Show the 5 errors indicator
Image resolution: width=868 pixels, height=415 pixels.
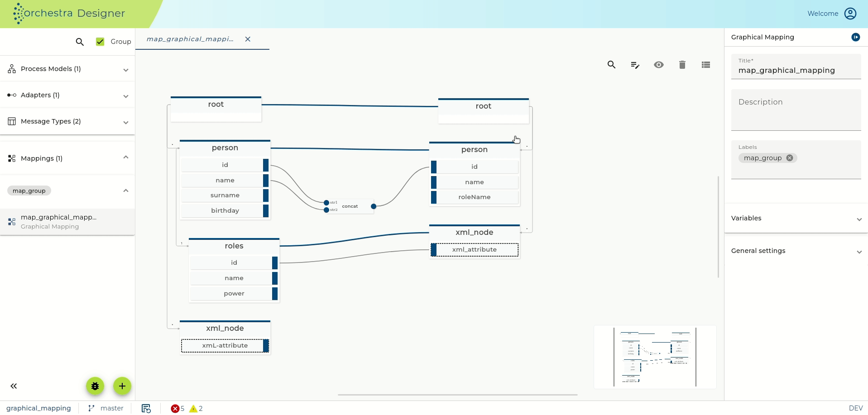tap(177, 409)
